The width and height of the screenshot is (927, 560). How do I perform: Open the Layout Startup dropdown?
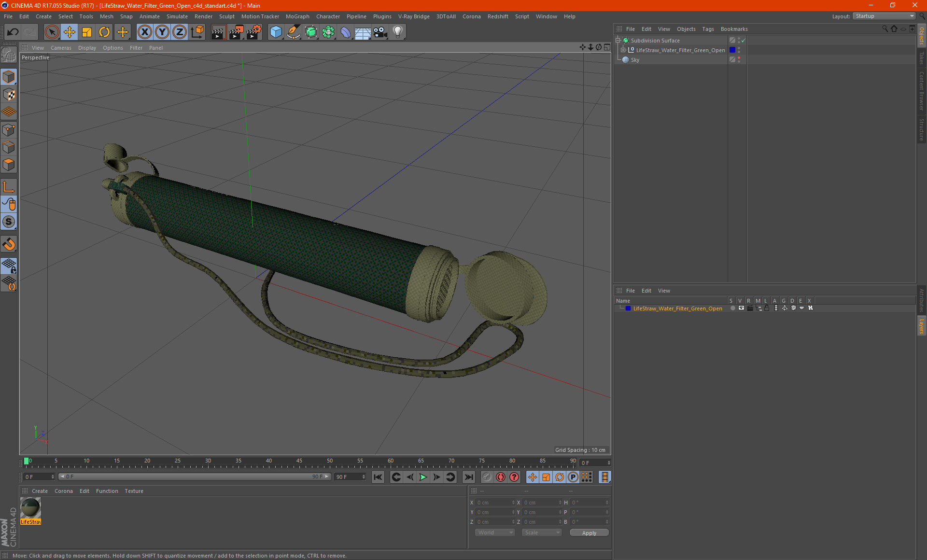[x=884, y=16]
